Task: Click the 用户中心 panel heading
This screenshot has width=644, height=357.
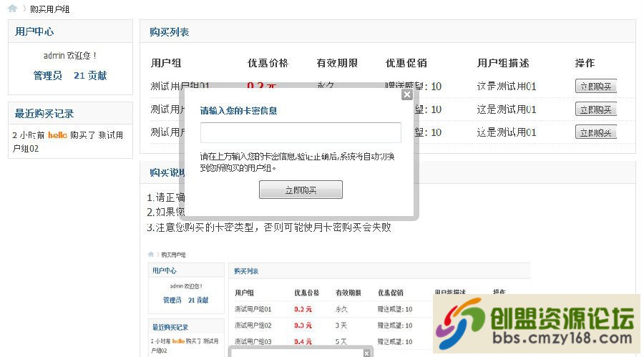Action: [34, 31]
